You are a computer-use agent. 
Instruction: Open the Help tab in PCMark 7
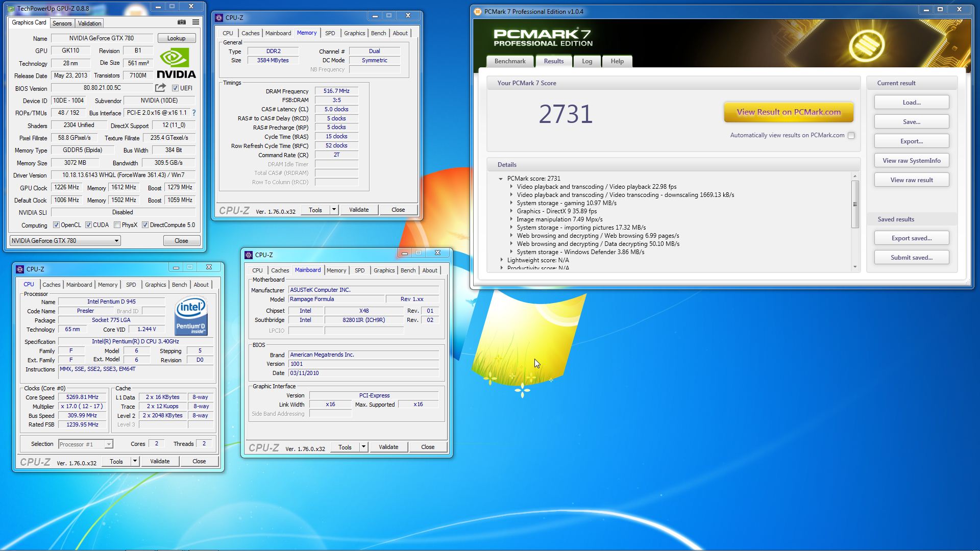tap(617, 61)
